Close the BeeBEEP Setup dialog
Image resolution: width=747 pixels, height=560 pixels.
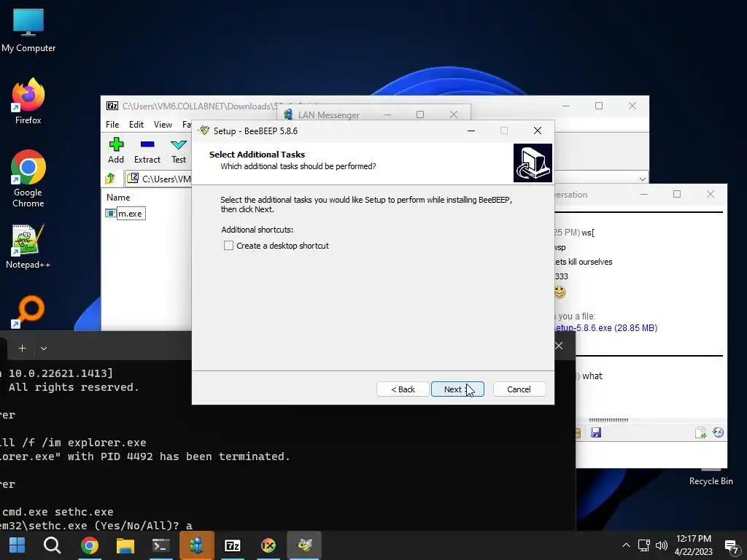coord(538,131)
